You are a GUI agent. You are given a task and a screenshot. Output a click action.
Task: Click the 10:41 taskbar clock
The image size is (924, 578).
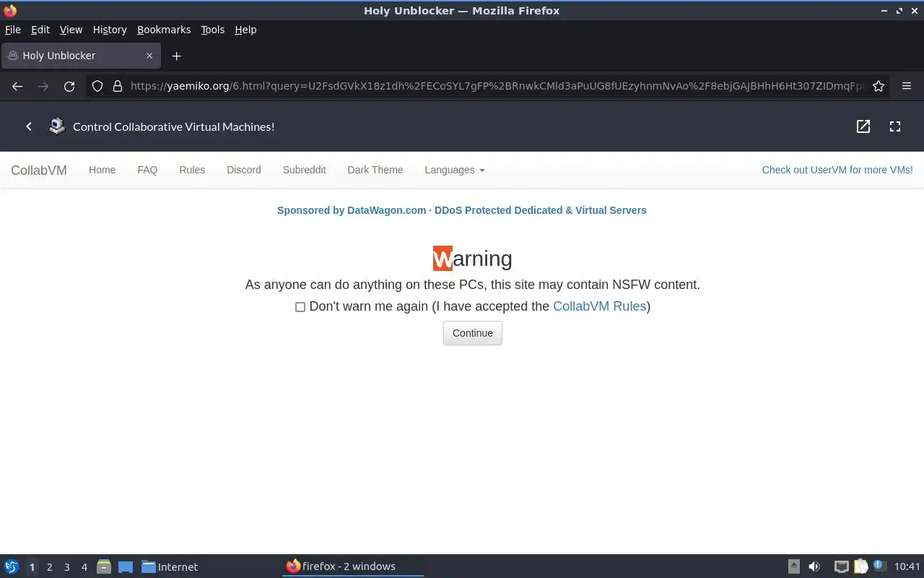tap(907, 566)
